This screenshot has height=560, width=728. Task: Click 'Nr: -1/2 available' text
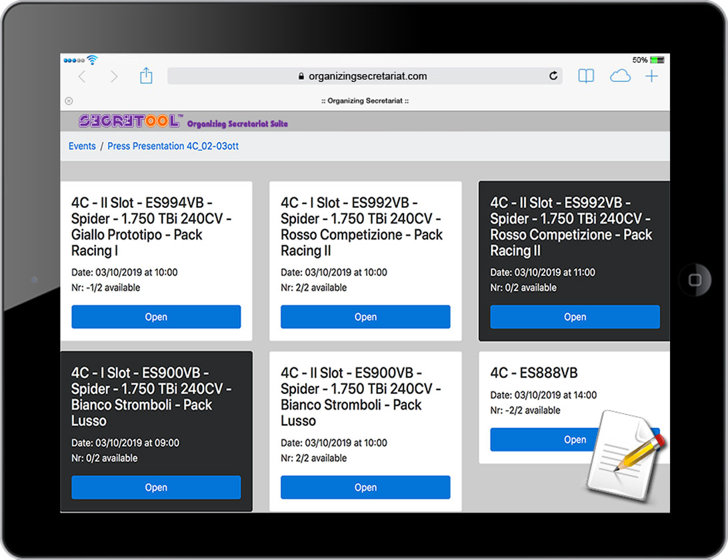[x=106, y=288]
